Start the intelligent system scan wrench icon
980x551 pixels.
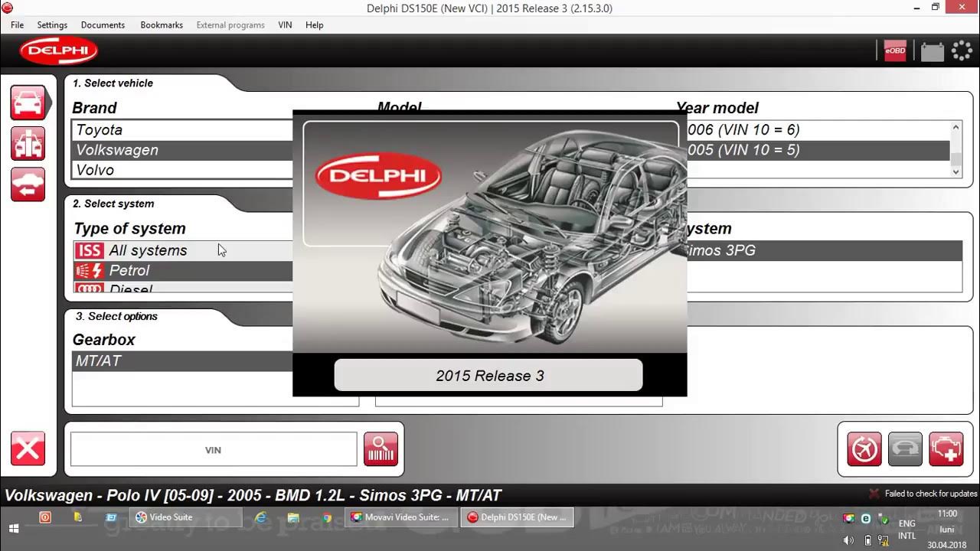click(864, 448)
